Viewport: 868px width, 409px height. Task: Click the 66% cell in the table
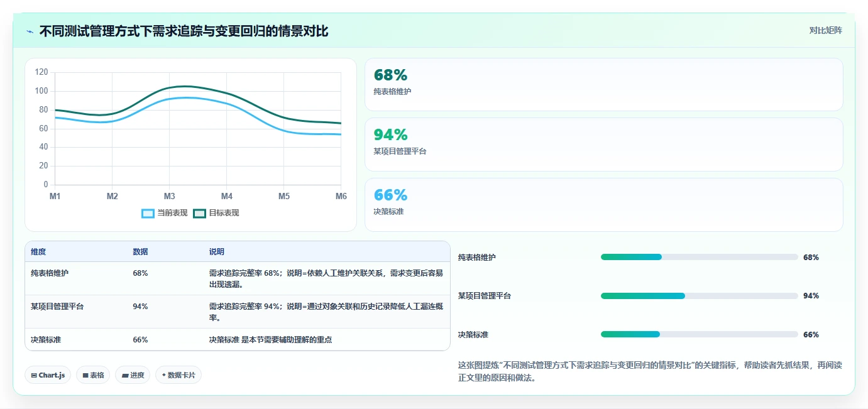[140, 340]
